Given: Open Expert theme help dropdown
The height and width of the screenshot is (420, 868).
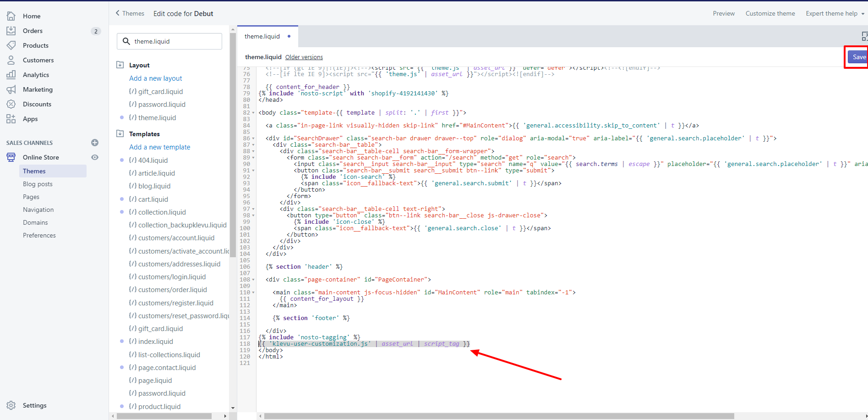Looking at the screenshot, I should pyautogui.click(x=835, y=13).
